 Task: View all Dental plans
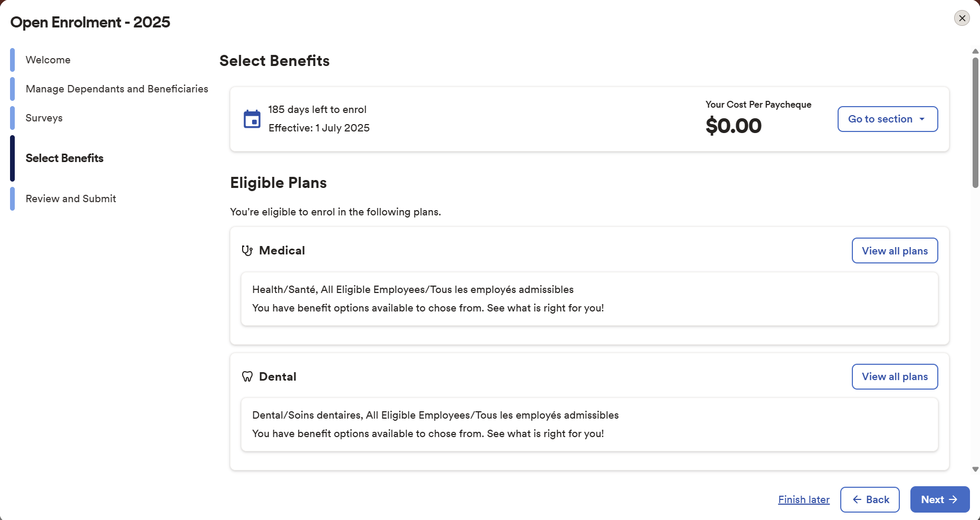(895, 376)
